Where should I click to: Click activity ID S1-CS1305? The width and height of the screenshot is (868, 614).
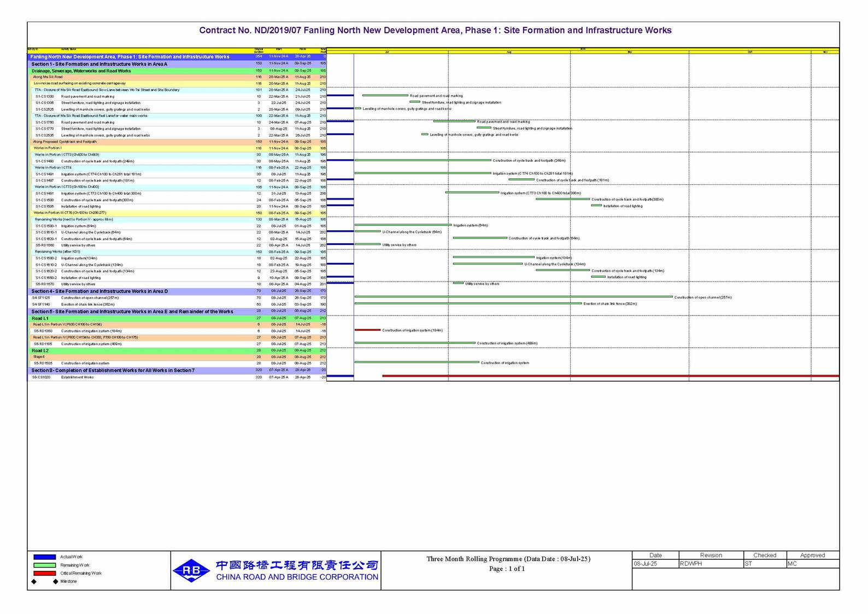(x=45, y=103)
